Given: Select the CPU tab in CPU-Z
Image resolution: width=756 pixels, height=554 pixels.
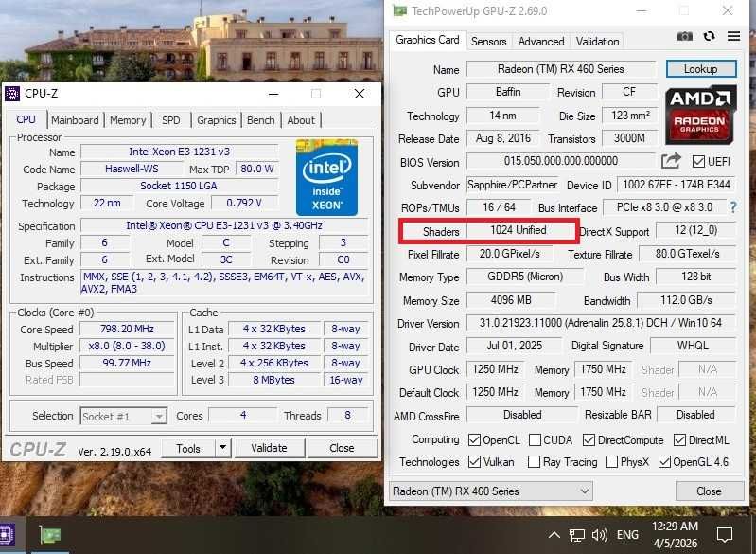Looking at the screenshot, I should coord(26,119).
